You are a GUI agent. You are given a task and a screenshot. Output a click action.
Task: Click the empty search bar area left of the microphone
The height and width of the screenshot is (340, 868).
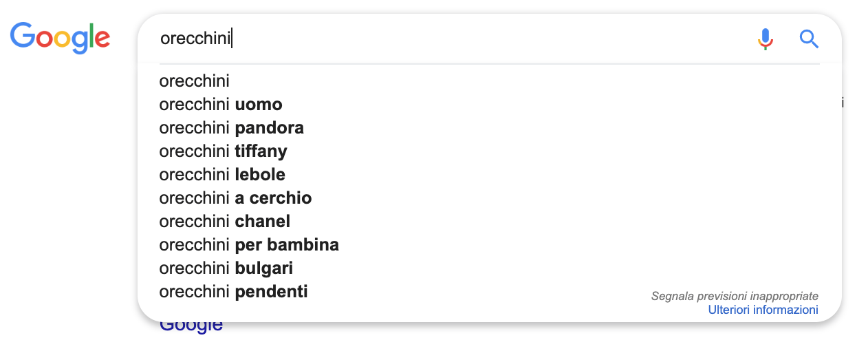coord(516,39)
